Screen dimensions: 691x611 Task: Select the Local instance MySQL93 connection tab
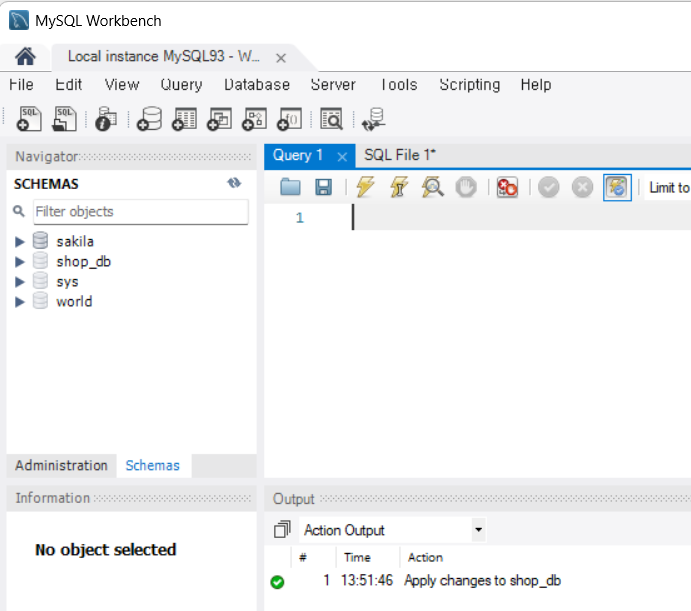click(x=163, y=56)
